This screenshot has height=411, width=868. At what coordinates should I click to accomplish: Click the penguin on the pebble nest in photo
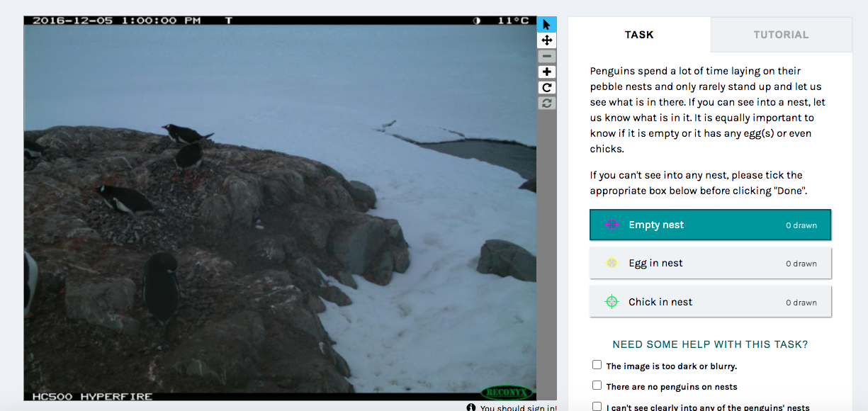(126, 199)
